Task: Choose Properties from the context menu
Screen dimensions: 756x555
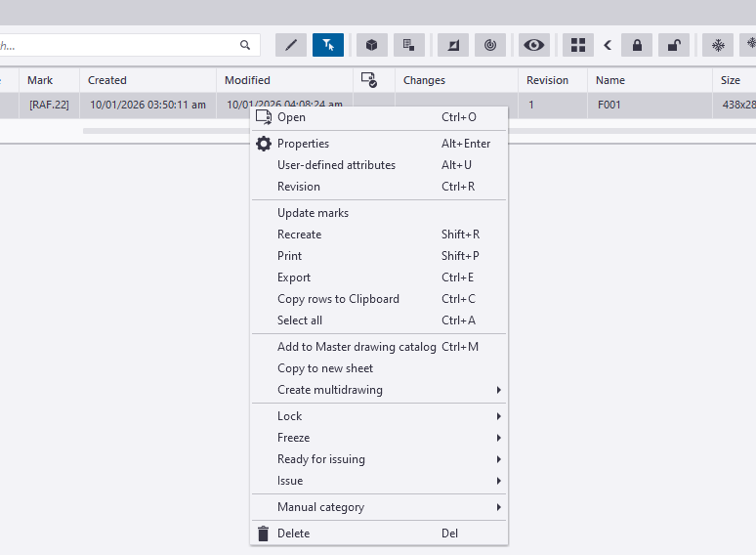Action: [x=379, y=144]
